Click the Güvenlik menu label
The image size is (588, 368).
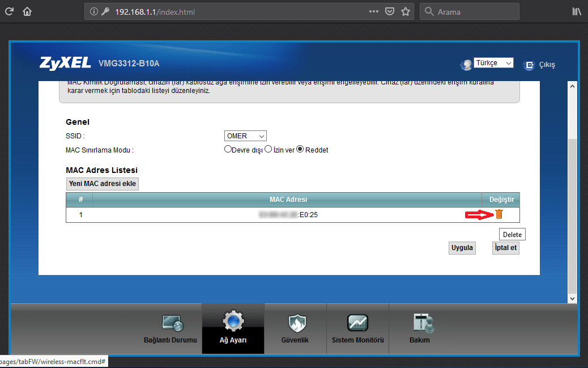[x=295, y=340]
